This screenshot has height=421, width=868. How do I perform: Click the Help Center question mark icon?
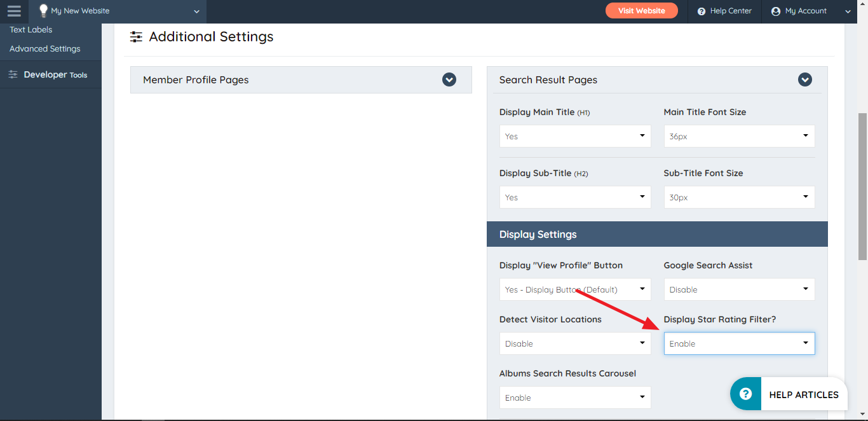coord(702,11)
